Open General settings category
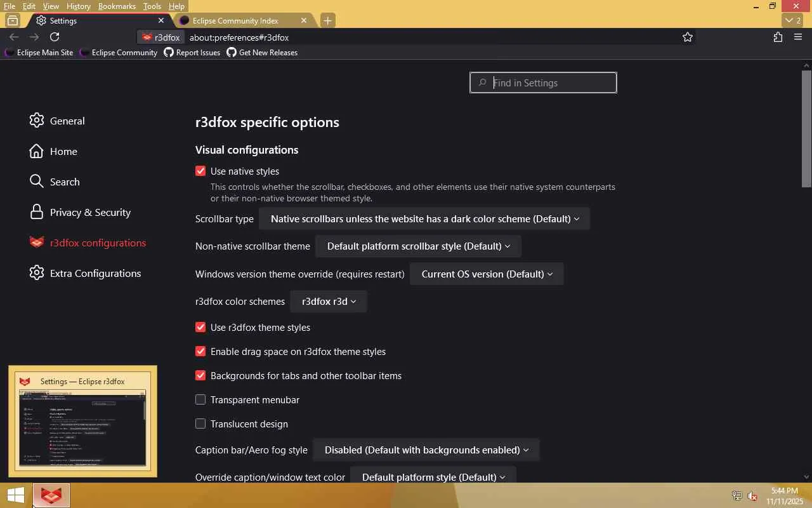The image size is (812, 508). pos(57,121)
